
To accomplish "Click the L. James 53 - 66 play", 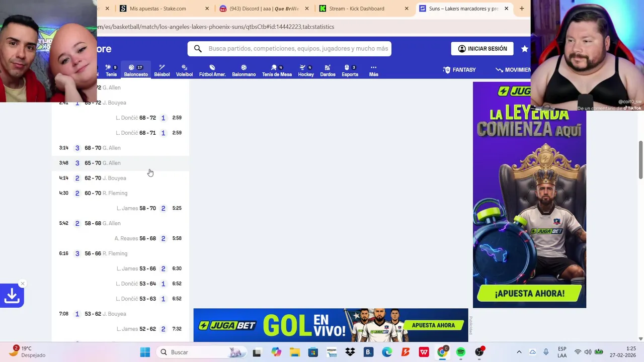I will point(120,268).
